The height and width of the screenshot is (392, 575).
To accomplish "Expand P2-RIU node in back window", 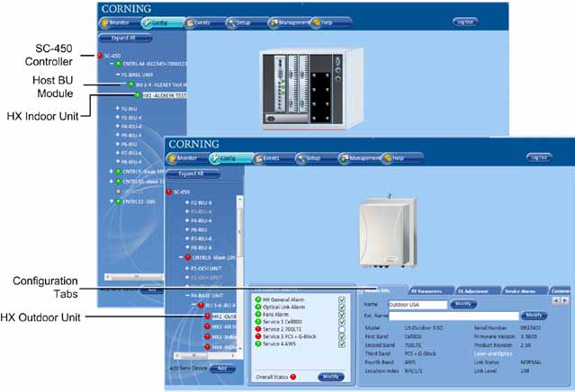I will (118, 109).
